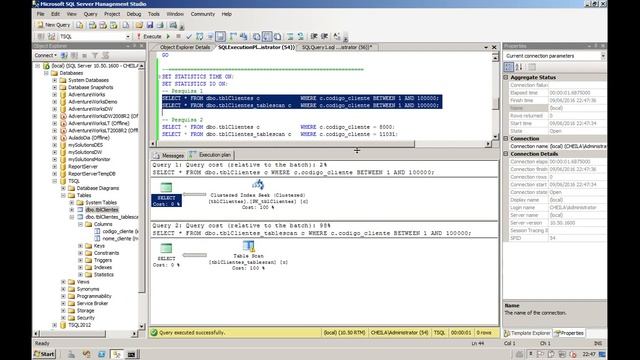The image size is (640, 360).
Task: Click the Uncomment selected lines icon
Action: point(300,37)
